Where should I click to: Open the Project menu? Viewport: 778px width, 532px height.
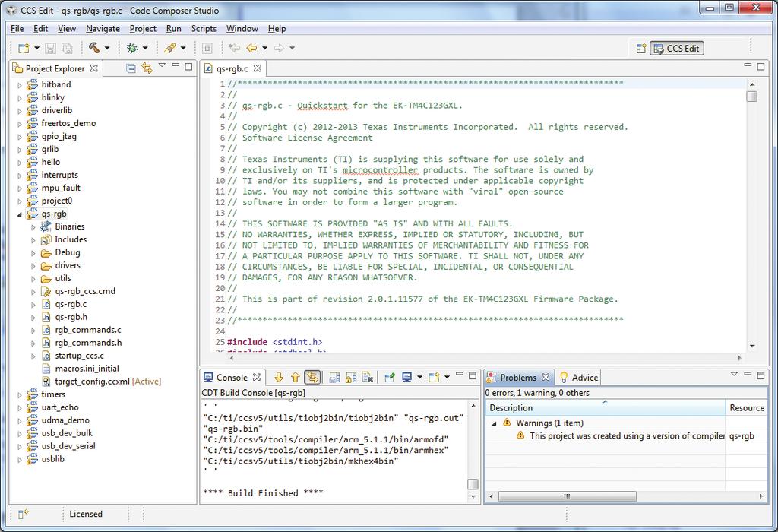click(x=143, y=29)
